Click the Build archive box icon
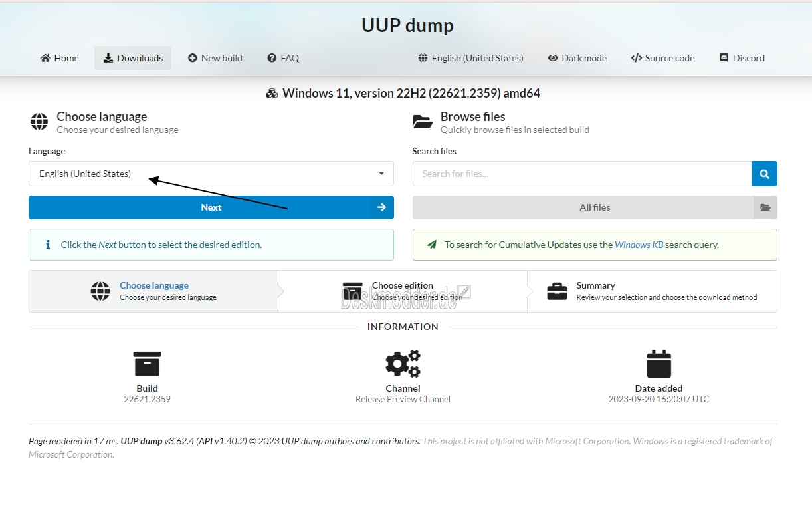 [147, 364]
